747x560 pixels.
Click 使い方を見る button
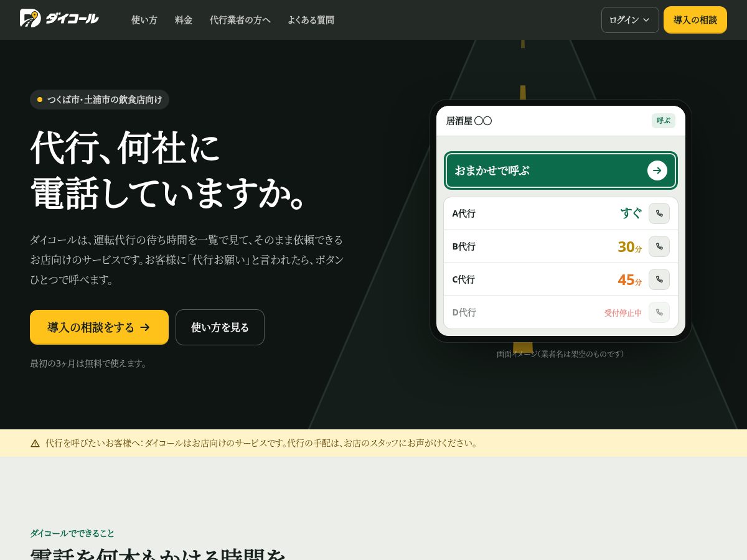[220, 327]
